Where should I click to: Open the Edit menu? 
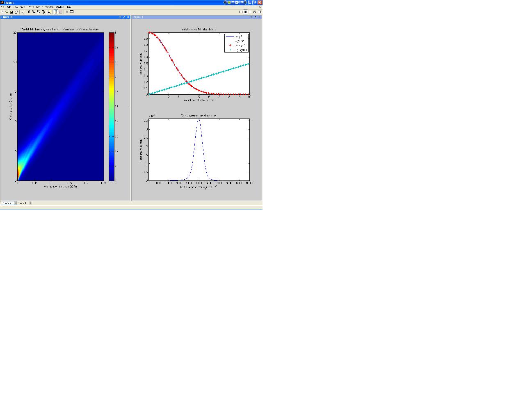[x=9, y=7]
